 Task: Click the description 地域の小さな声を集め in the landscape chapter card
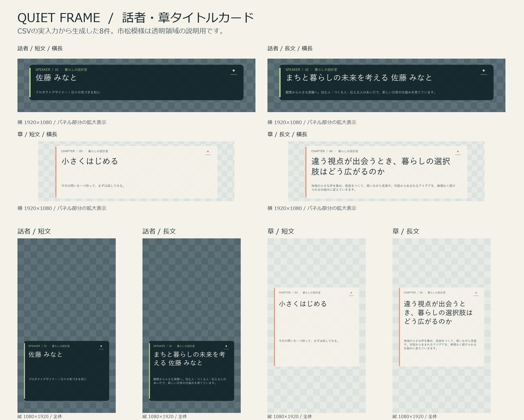point(383,188)
